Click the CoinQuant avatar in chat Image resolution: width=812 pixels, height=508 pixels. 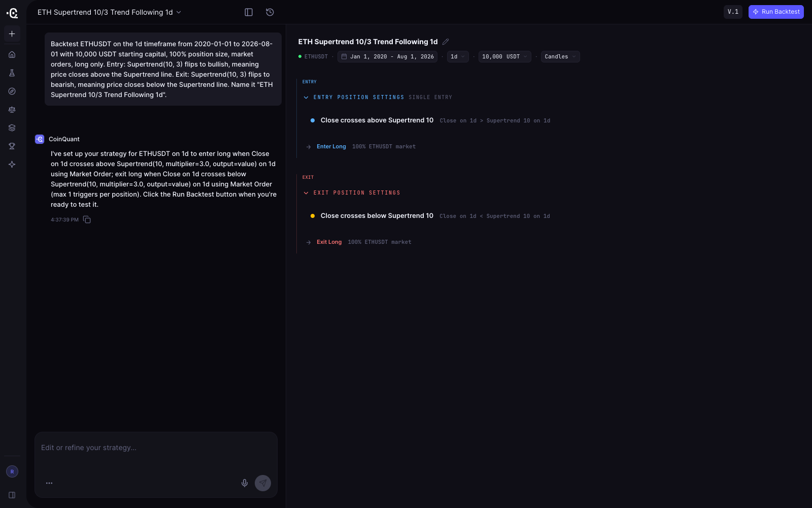pos(40,139)
